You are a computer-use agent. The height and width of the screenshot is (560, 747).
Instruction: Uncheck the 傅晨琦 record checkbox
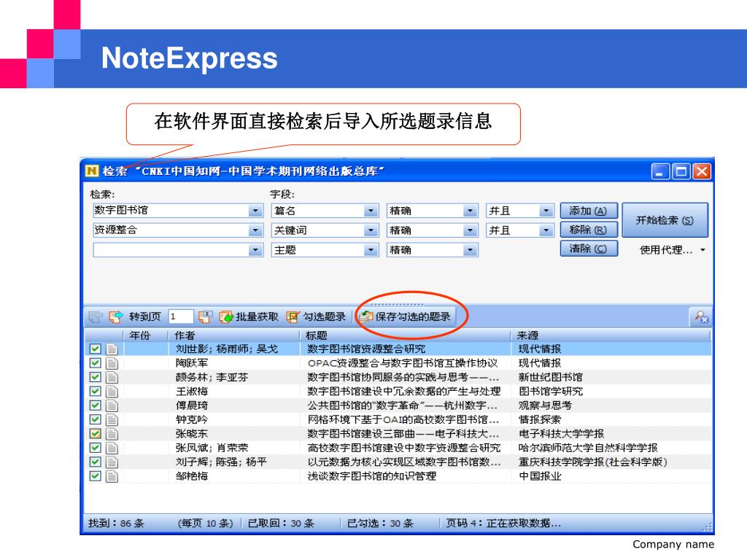coord(96,405)
